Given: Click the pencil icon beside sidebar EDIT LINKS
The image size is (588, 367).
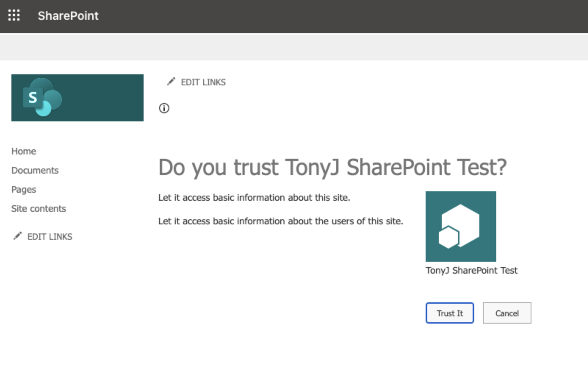Looking at the screenshot, I should [x=18, y=236].
